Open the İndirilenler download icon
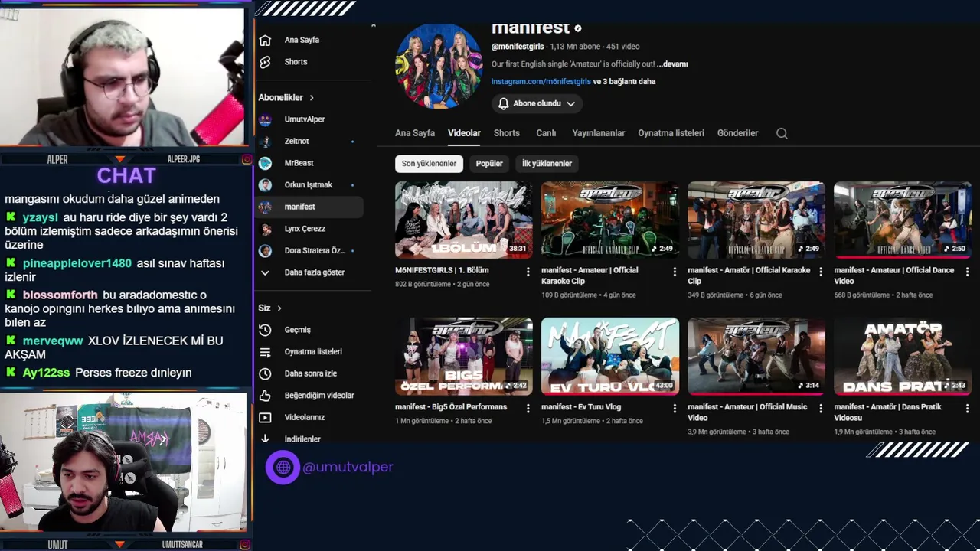Viewport: 980px width, 551px height. click(265, 439)
